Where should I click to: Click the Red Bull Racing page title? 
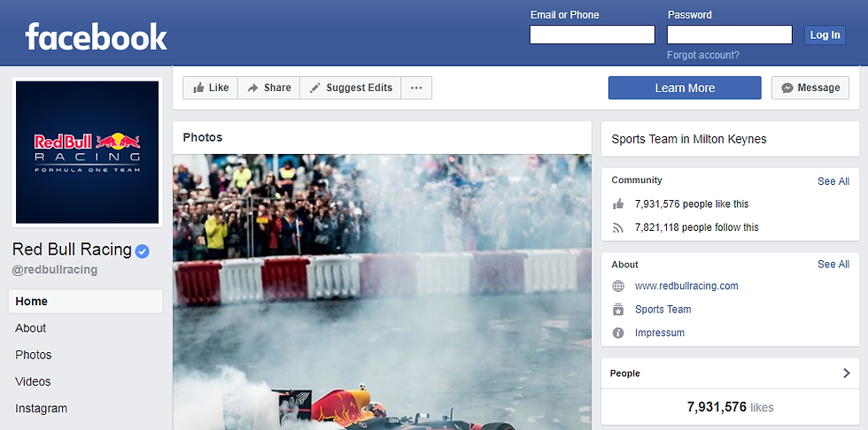pyautogui.click(x=72, y=250)
